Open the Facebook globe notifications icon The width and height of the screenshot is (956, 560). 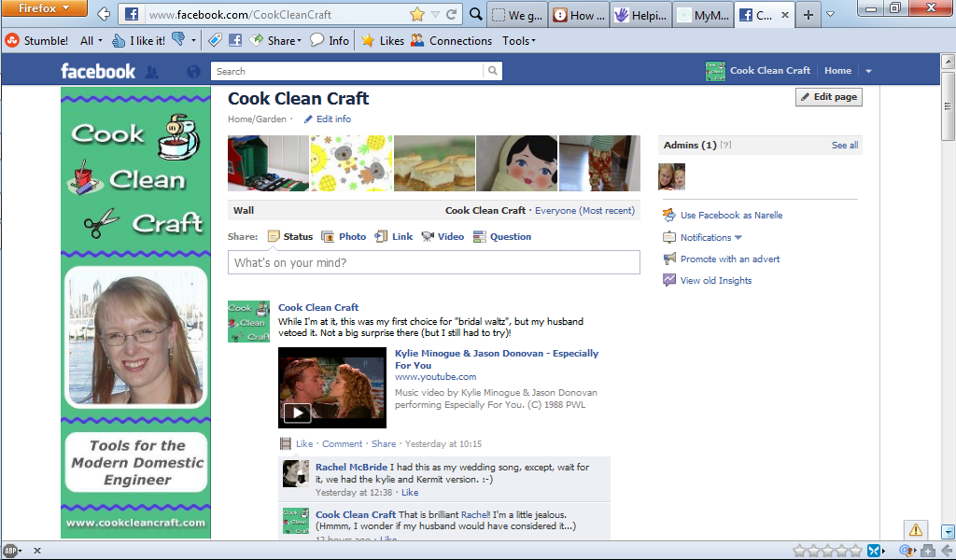tap(193, 72)
